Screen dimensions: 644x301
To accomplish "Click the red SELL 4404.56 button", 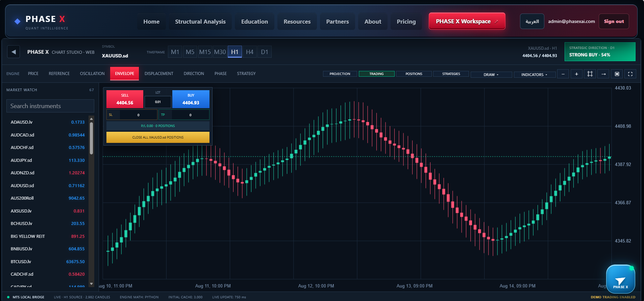I will pos(125,99).
